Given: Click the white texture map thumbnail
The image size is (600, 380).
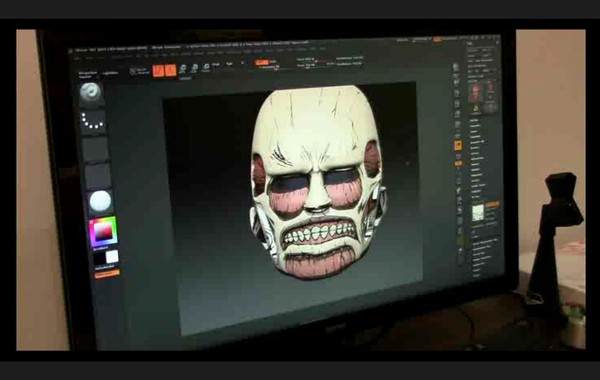Looking at the screenshot, I should (x=478, y=213).
